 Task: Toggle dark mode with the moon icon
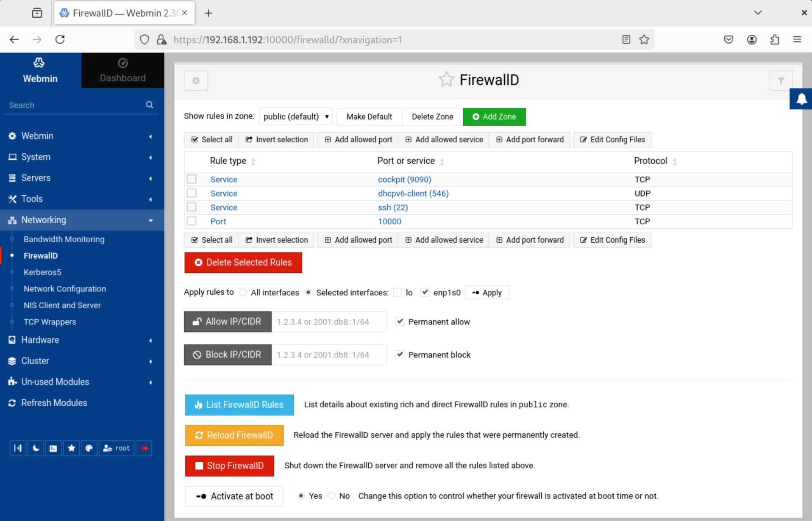(x=36, y=448)
